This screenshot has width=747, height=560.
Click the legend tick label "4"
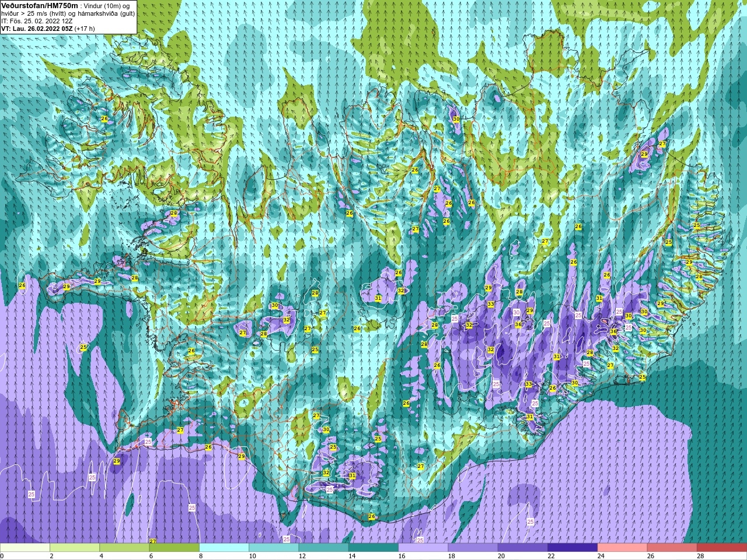pyautogui.click(x=101, y=556)
